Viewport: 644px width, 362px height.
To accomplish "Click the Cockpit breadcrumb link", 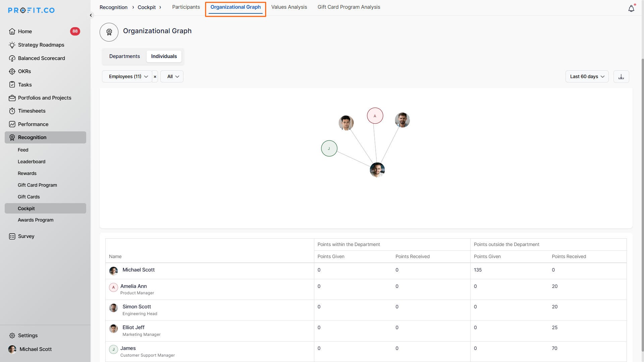I will point(147,7).
